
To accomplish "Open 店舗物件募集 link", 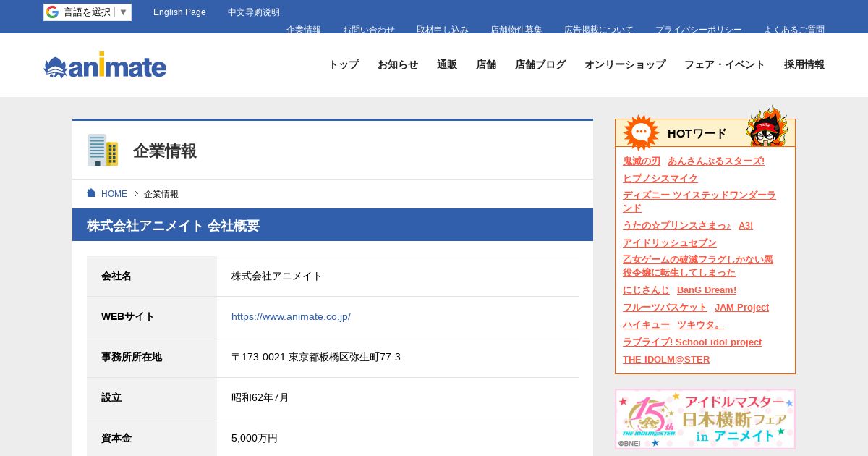I will point(516,30).
